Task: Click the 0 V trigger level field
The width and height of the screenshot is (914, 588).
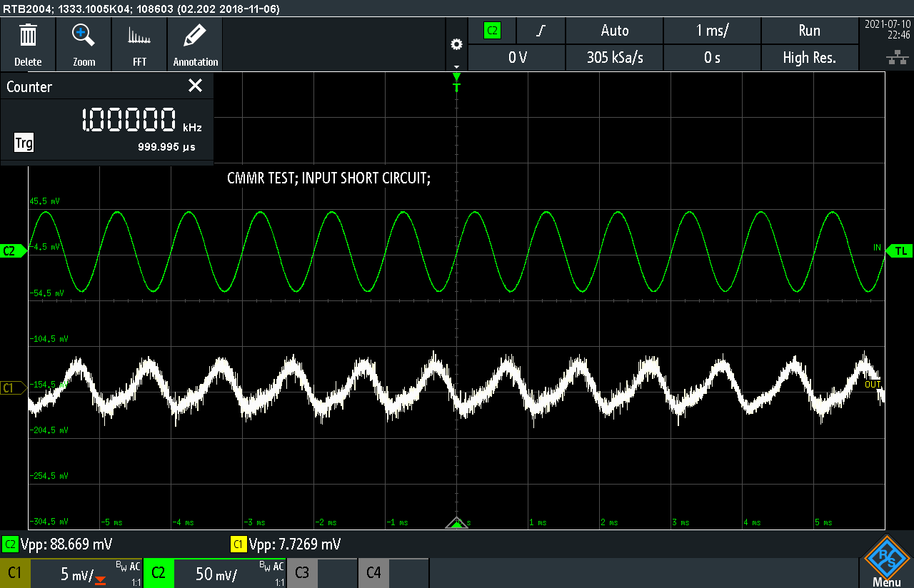Action: (517, 58)
